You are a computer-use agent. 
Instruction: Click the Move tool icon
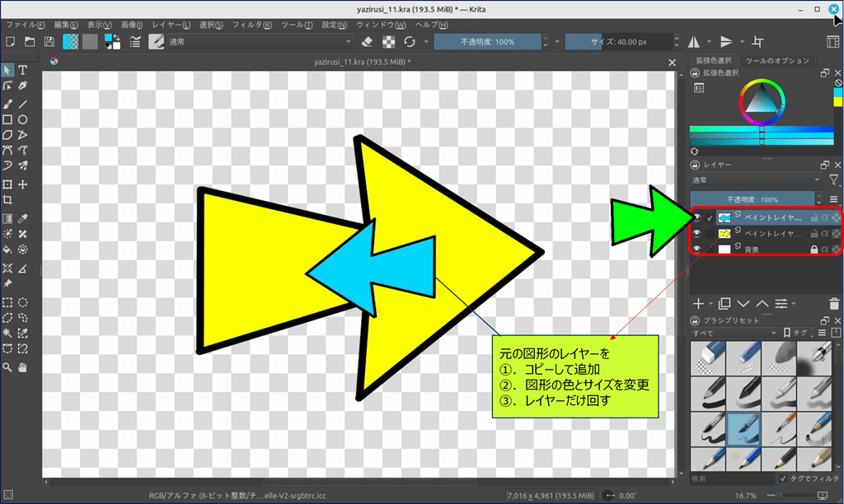(23, 184)
